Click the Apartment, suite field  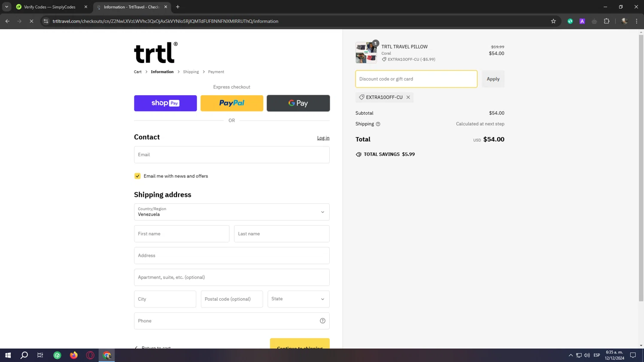tap(232, 277)
